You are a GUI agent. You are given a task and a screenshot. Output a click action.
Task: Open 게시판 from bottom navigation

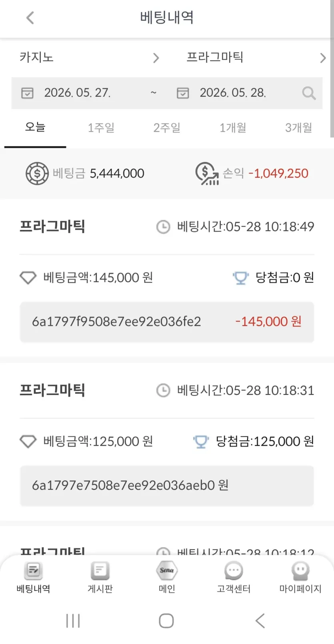[x=100, y=578]
